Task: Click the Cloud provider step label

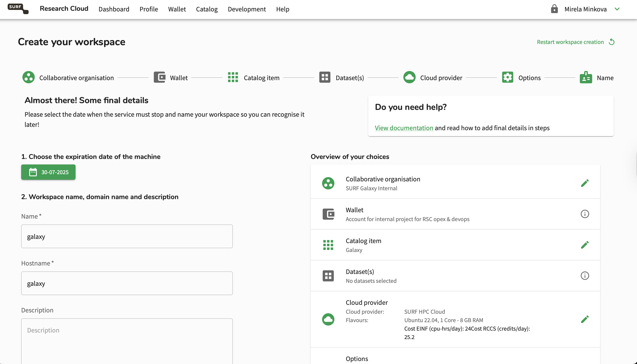Action: 441,78
